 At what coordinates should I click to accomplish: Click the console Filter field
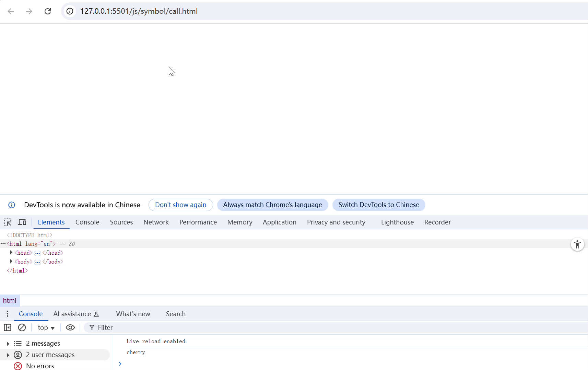(x=336, y=328)
